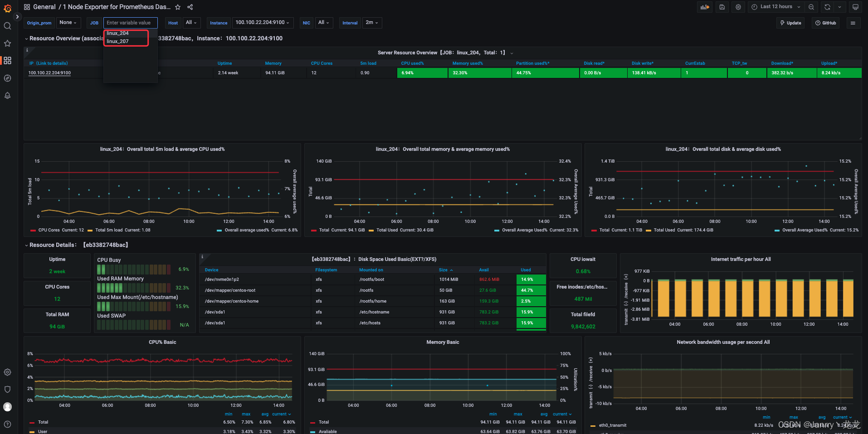
Task: Open the Instance 100.100.22.204:9100 dropdown
Action: click(263, 23)
